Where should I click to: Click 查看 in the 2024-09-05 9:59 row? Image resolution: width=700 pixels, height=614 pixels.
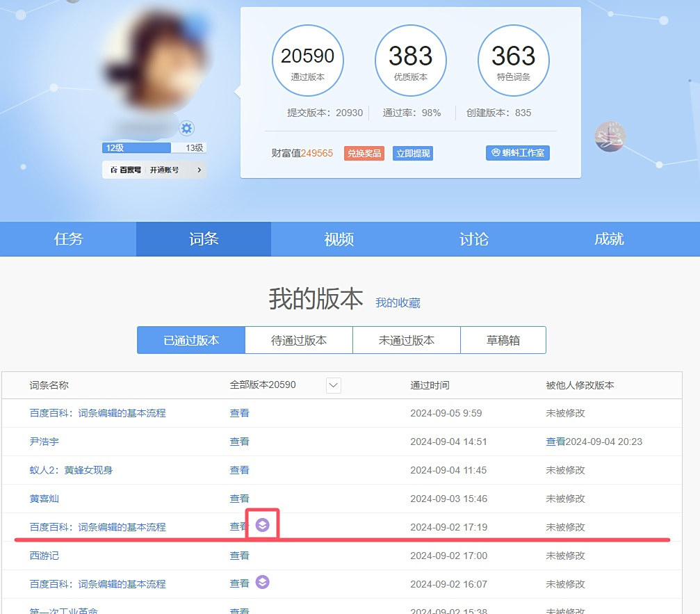pos(239,413)
